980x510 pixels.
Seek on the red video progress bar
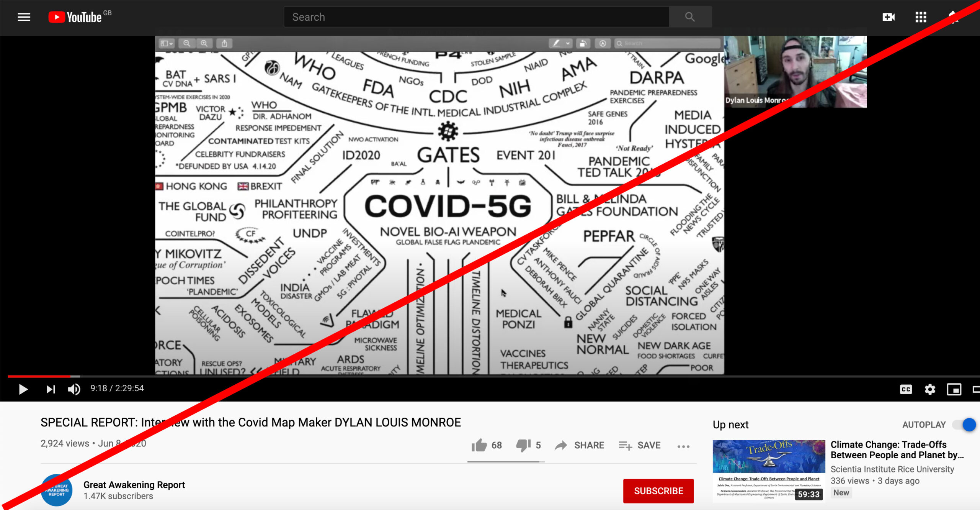tap(39, 376)
